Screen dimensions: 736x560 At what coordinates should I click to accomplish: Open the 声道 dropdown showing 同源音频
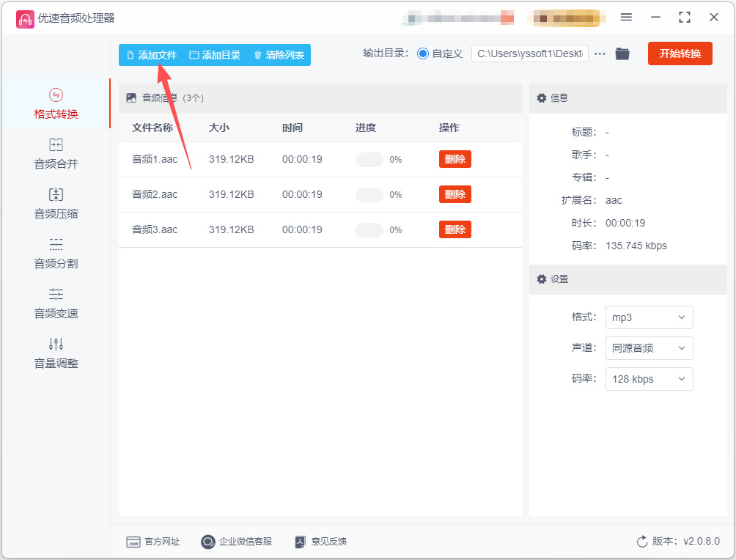[649, 348]
